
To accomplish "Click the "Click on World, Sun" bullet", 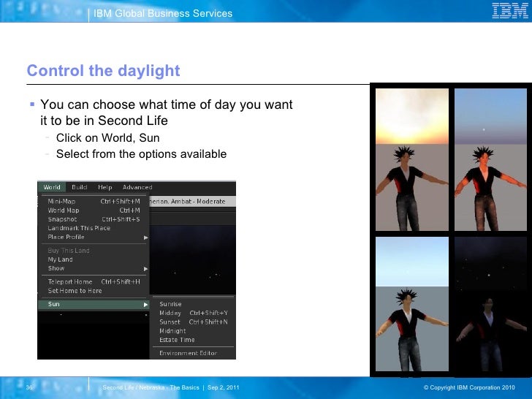I will [x=108, y=137].
